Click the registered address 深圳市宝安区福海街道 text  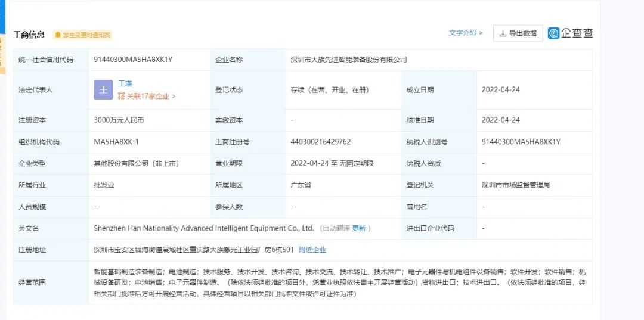194,250
